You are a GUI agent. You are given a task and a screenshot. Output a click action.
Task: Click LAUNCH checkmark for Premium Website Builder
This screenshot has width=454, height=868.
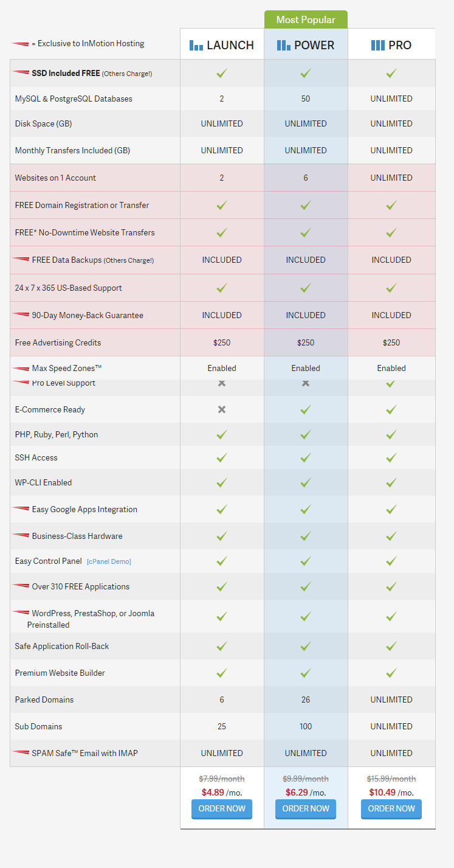tap(222, 673)
